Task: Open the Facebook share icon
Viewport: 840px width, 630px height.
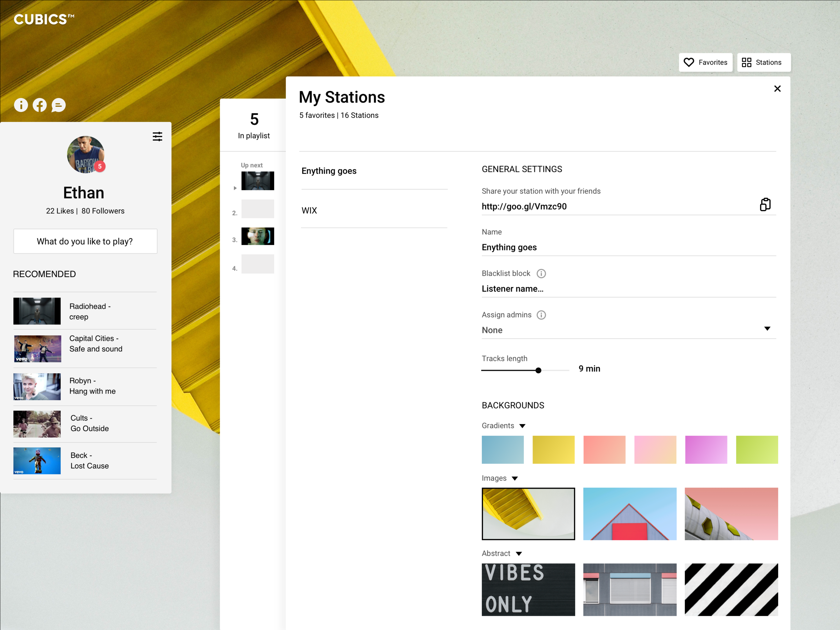Action: pos(40,105)
